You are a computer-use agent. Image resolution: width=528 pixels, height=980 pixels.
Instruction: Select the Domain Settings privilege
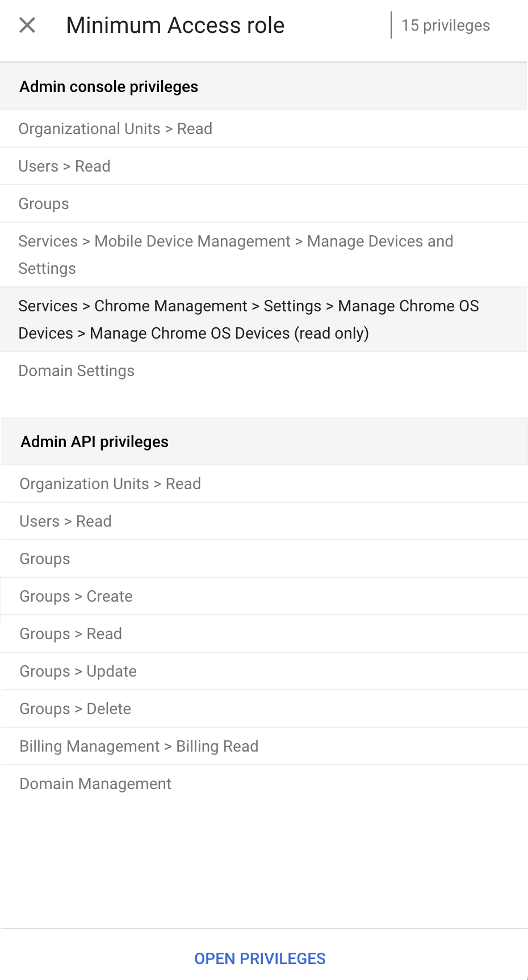77,371
